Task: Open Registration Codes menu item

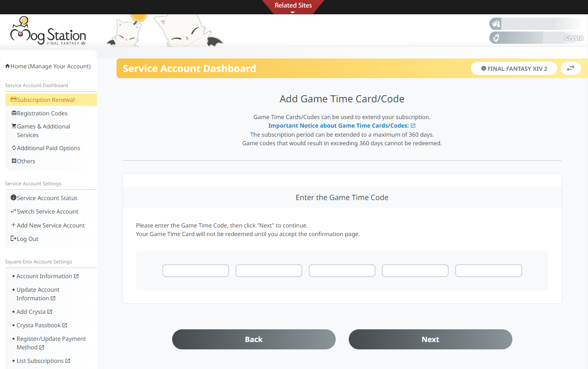Action: [x=42, y=113]
